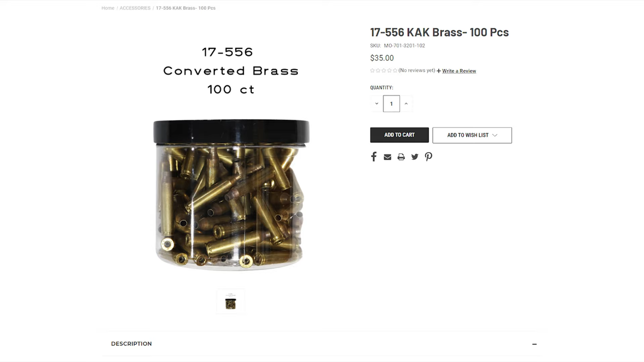Add the brass to cart
This screenshot has height=362, width=644.
click(400, 135)
